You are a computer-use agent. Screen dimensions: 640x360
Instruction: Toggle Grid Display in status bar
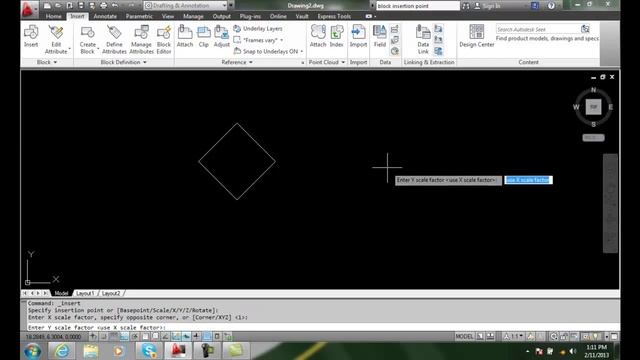tap(114, 336)
